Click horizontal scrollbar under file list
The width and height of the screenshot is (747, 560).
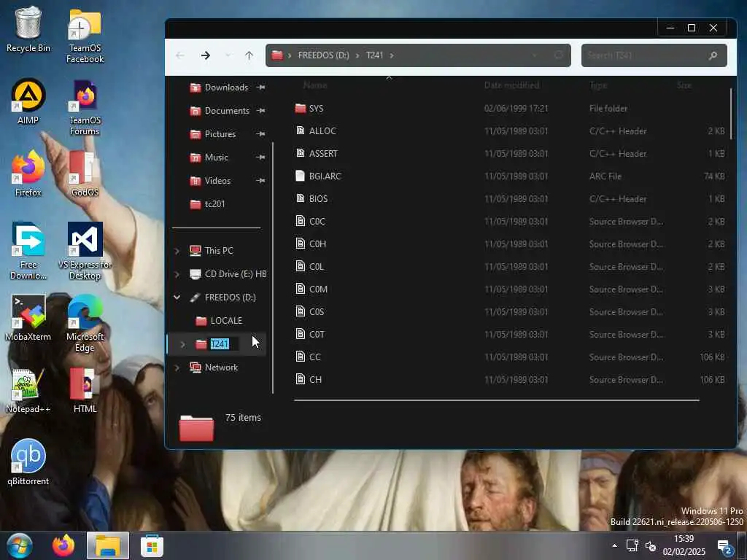click(496, 400)
